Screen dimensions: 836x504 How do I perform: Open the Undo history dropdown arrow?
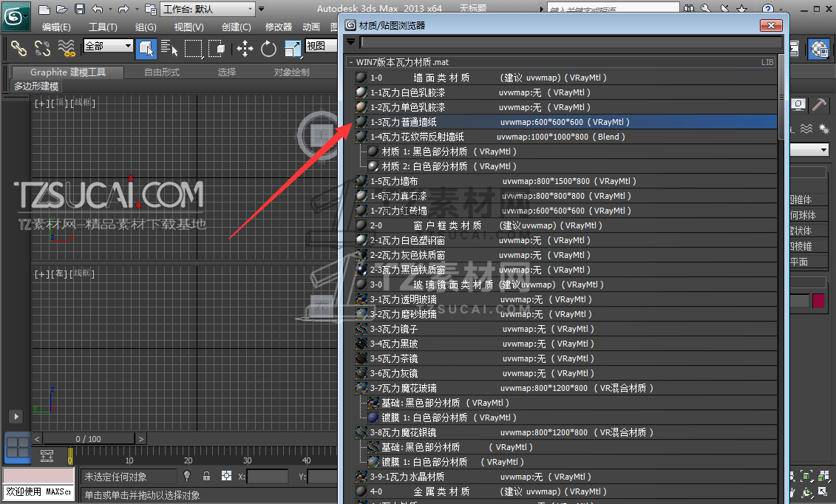(x=110, y=9)
